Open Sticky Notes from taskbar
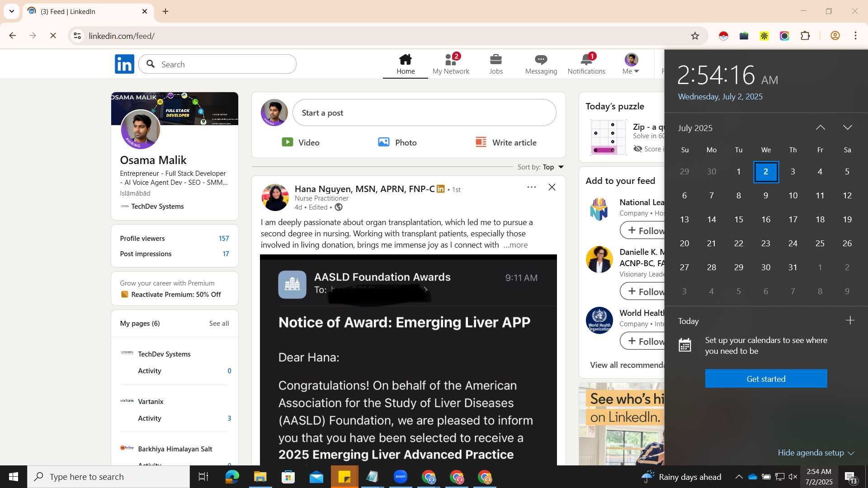Screen dimensions: 868x488 344,477
